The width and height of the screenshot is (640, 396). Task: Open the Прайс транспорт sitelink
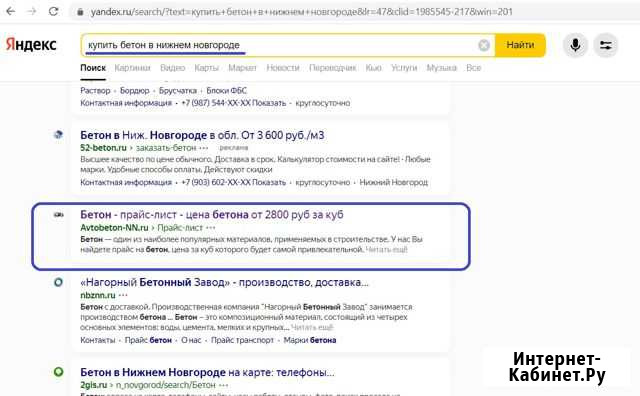point(242,340)
